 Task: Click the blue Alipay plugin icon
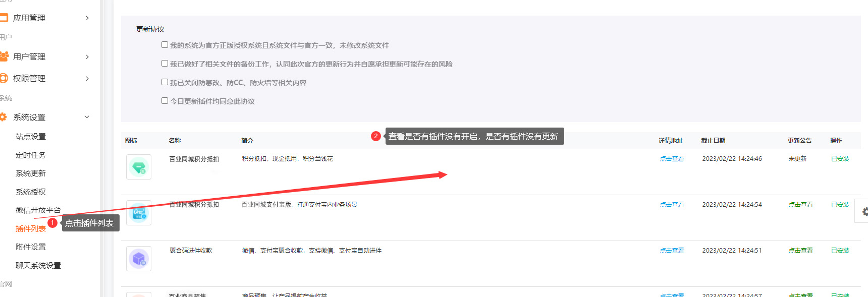(x=139, y=213)
